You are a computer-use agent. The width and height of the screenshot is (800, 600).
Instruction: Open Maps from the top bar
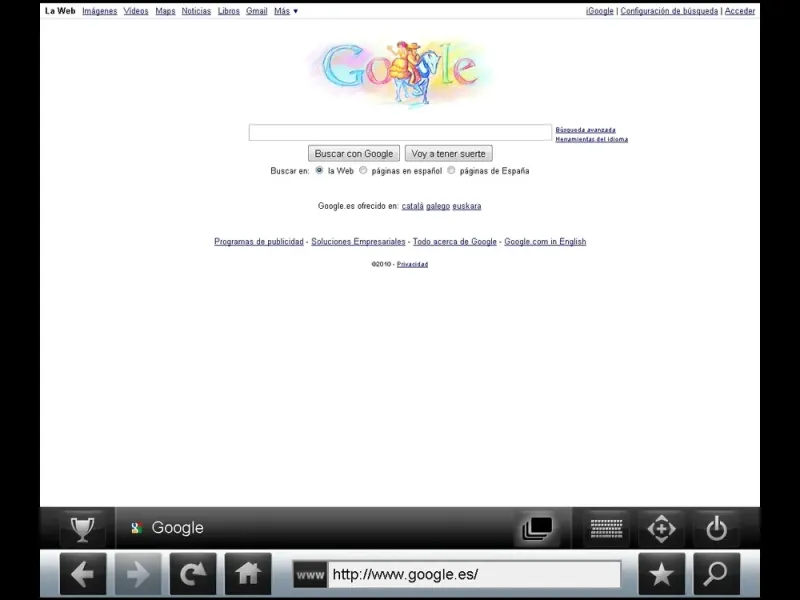(x=165, y=11)
